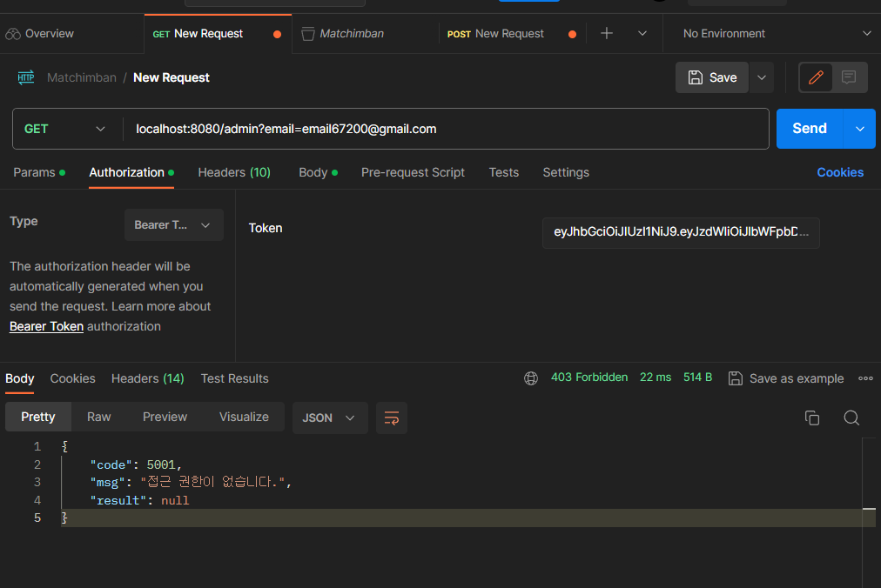Click the blue Send button
This screenshot has width=881, height=588.
click(x=810, y=129)
